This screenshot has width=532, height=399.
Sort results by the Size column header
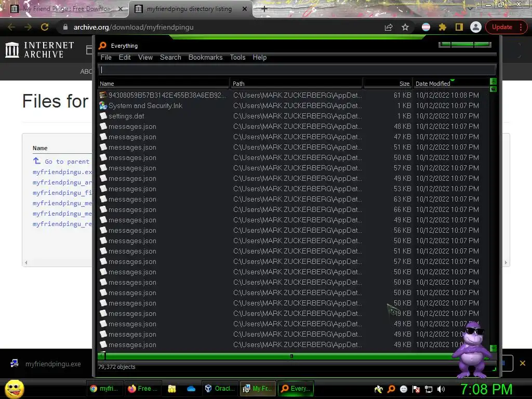tap(388, 84)
